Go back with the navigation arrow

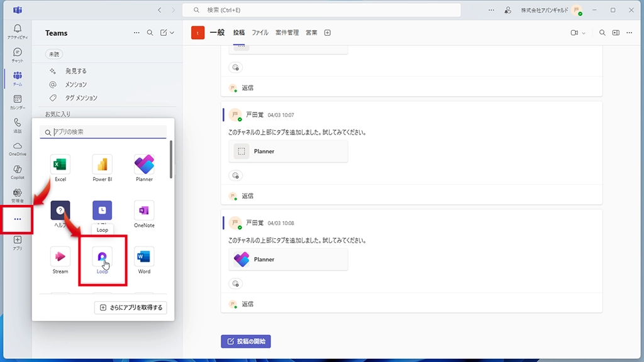(159, 10)
